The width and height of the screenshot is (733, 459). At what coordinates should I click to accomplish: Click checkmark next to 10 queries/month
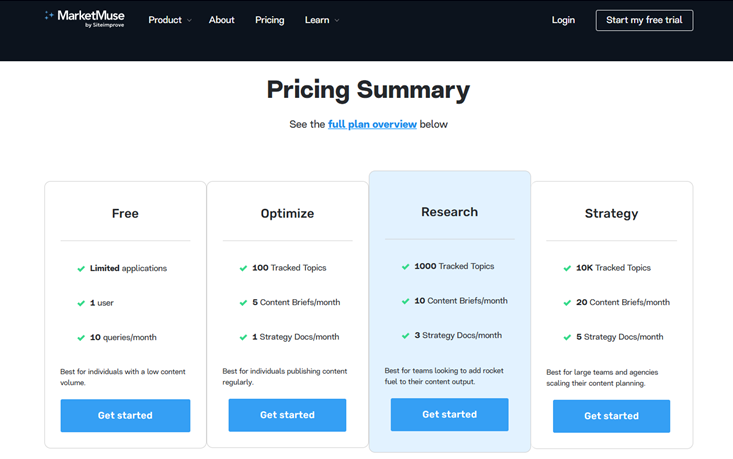(x=81, y=338)
